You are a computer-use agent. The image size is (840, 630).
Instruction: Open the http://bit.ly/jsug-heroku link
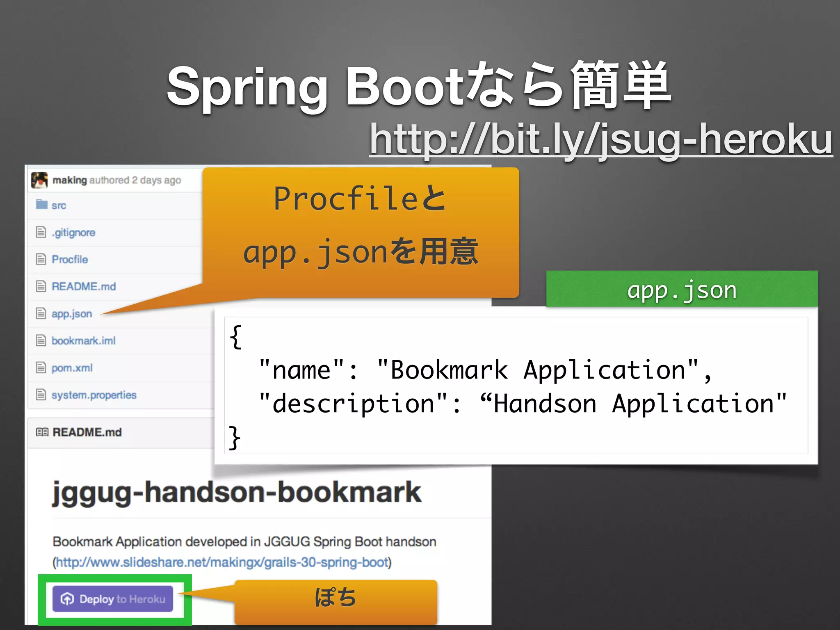pos(601,139)
